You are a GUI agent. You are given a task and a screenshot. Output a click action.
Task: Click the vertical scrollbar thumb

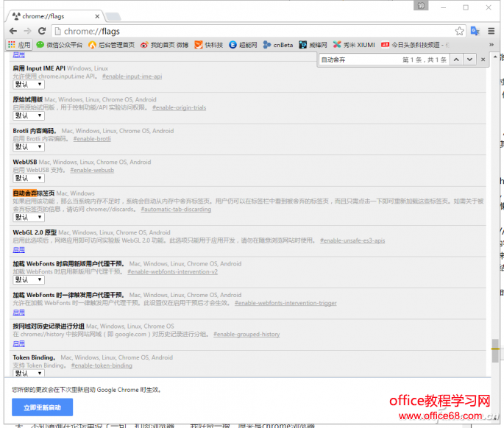click(x=495, y=351)
